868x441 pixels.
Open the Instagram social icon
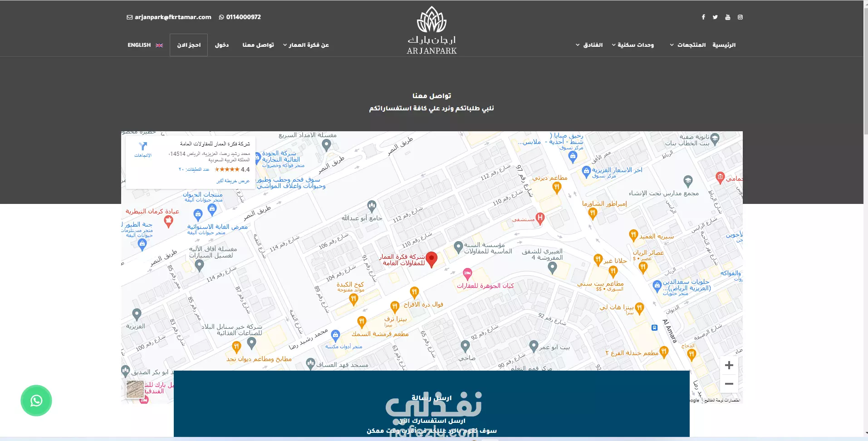coord(740,17)
